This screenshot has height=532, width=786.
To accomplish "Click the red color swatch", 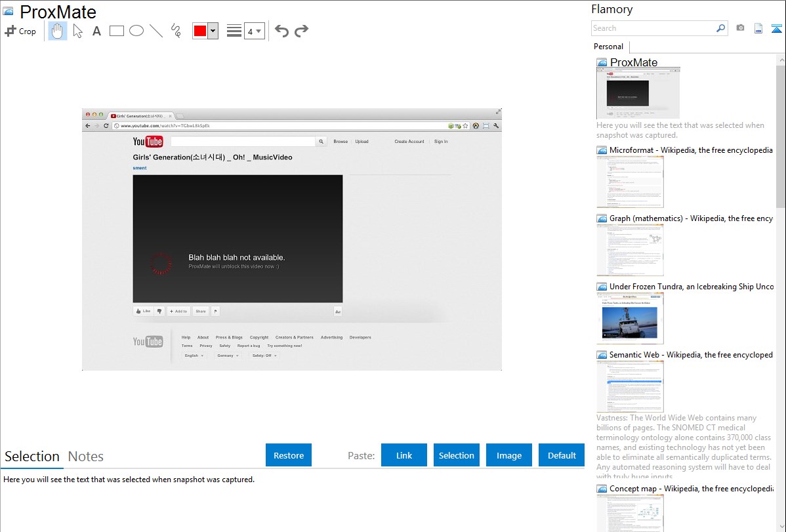I will coord(200,31).
